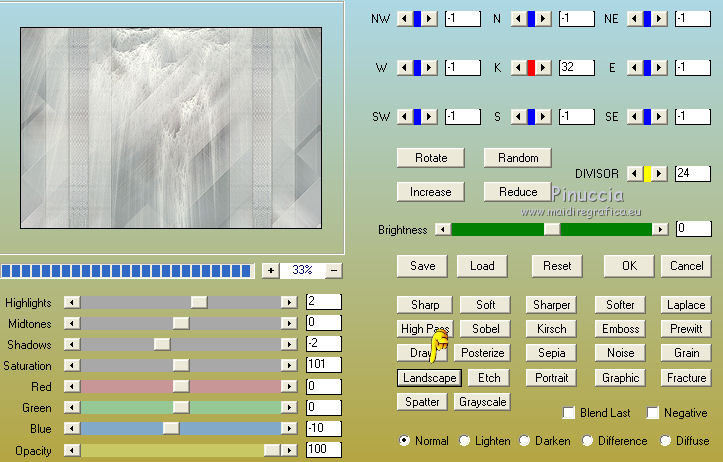Zoom in preview with plus button
Screen dimensions: 723x462
[x=271, y=271]
